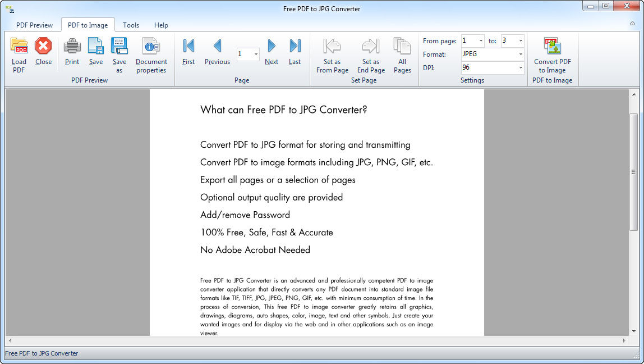Click Set as From Page icon
Screen dimensions: 644x364
coord(332,46)
